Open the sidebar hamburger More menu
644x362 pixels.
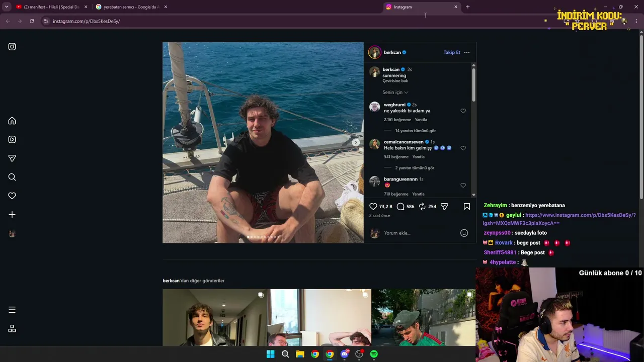coord(12,310)
